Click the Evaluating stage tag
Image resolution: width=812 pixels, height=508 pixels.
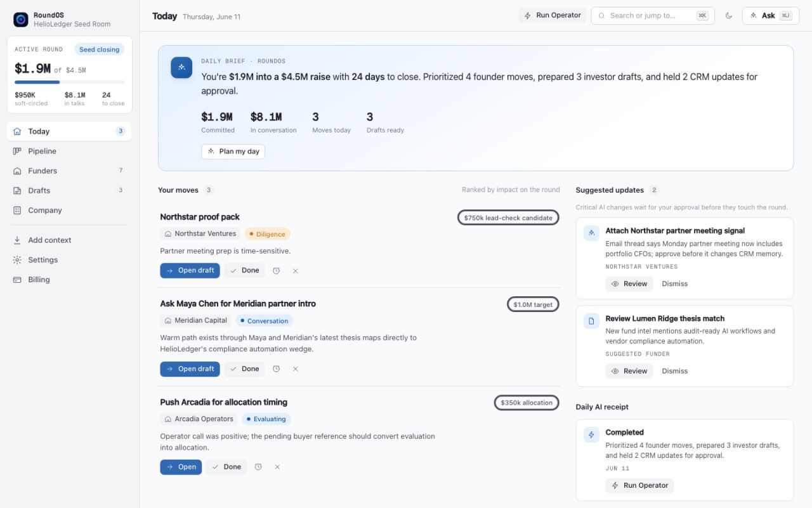click(266, 419)
